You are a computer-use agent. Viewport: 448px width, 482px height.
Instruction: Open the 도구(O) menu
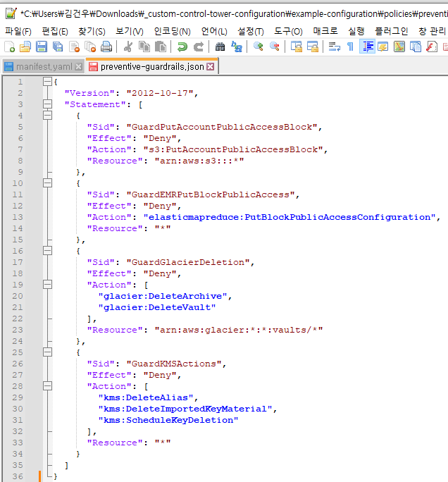point(288,31)
